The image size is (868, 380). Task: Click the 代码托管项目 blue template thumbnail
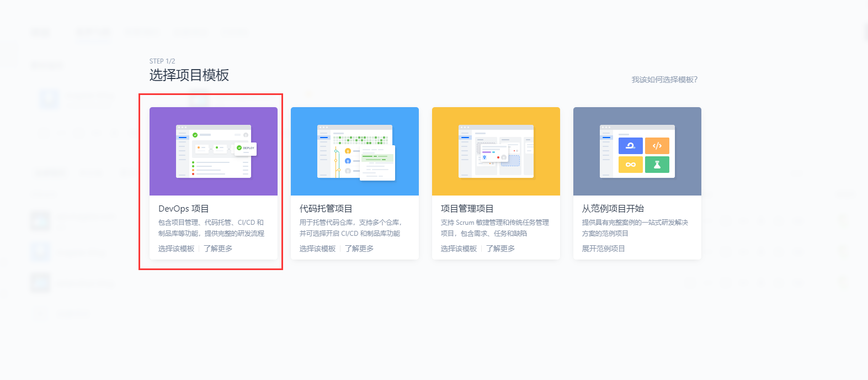355,151
